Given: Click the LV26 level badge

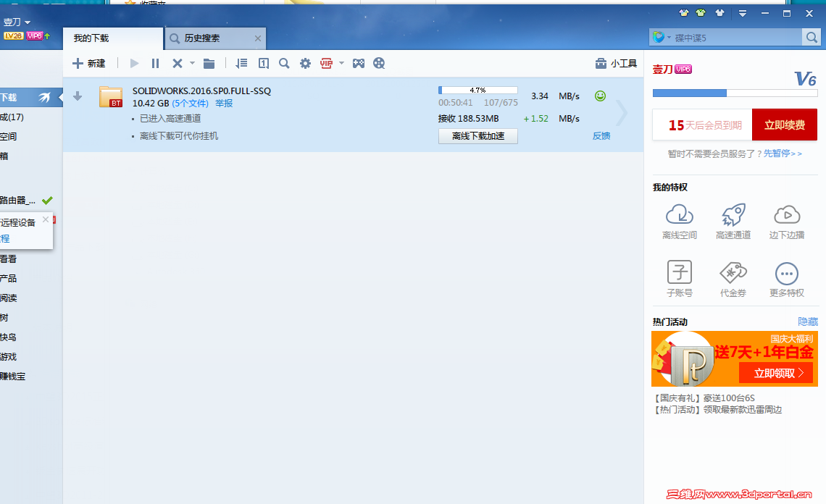Looking at the screenshot, I should pos(13,35).
